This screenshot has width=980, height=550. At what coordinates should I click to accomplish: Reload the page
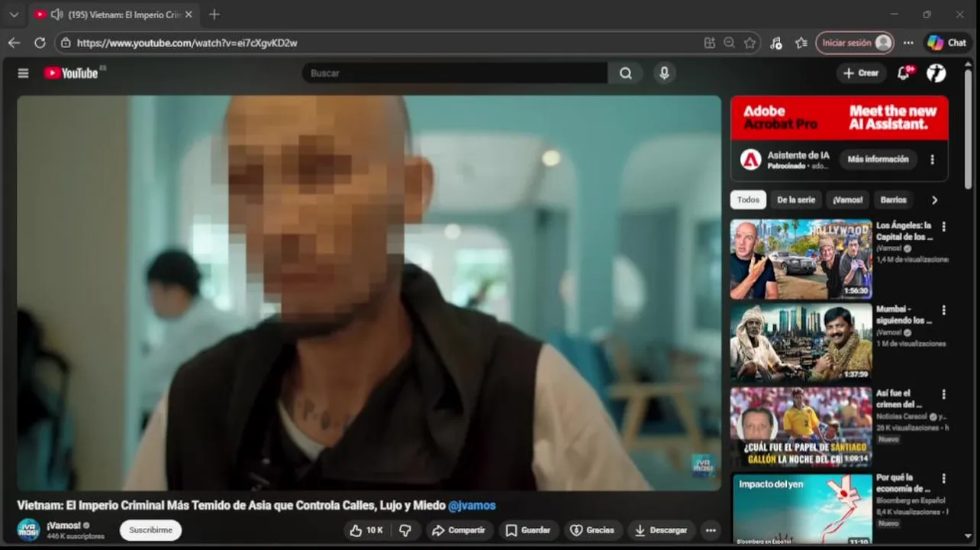[x=40, y=43]
